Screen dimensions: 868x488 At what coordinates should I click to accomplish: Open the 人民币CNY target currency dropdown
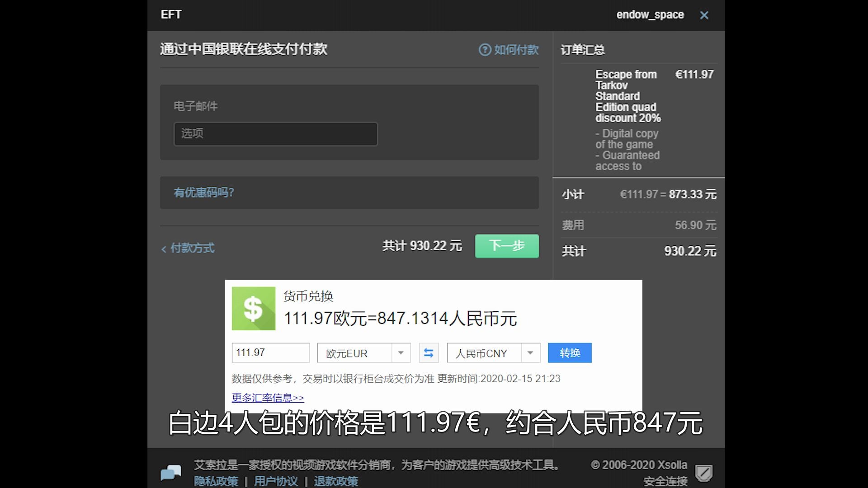(x=494, y=353)
